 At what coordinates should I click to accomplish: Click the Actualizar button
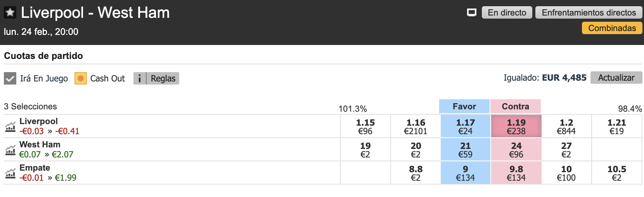[x=616, y=78]
